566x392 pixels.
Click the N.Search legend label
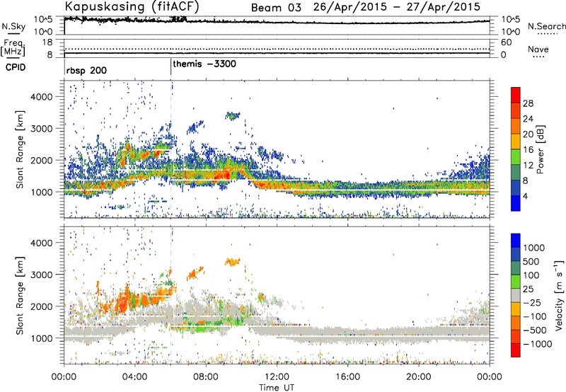pyautogui.click(x=547, y=26)
